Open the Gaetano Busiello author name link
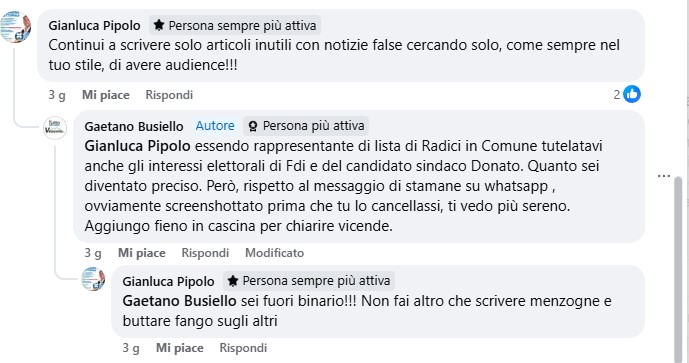This screenshot has width=689, height=363. click(x=134, y=127)
